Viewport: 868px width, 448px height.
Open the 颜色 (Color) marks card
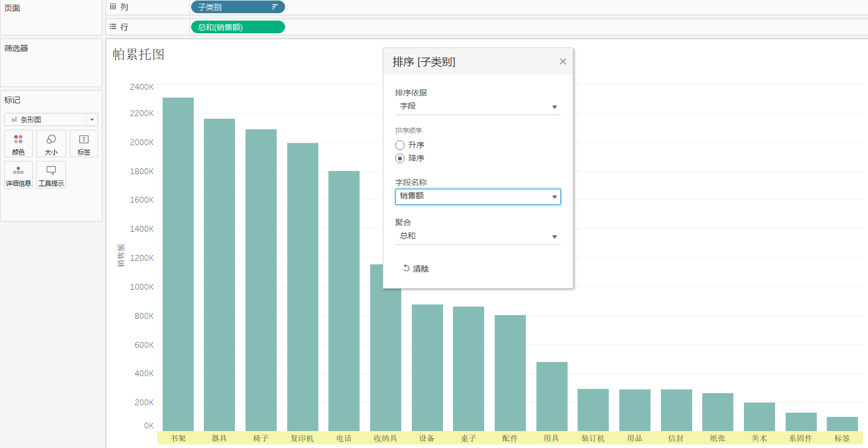point(18,144)
